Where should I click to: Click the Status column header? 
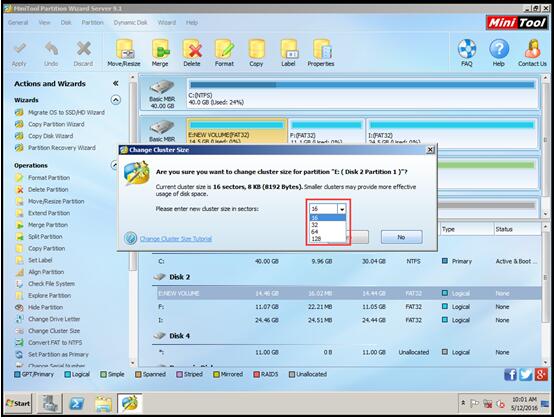[x=518, y=229]
